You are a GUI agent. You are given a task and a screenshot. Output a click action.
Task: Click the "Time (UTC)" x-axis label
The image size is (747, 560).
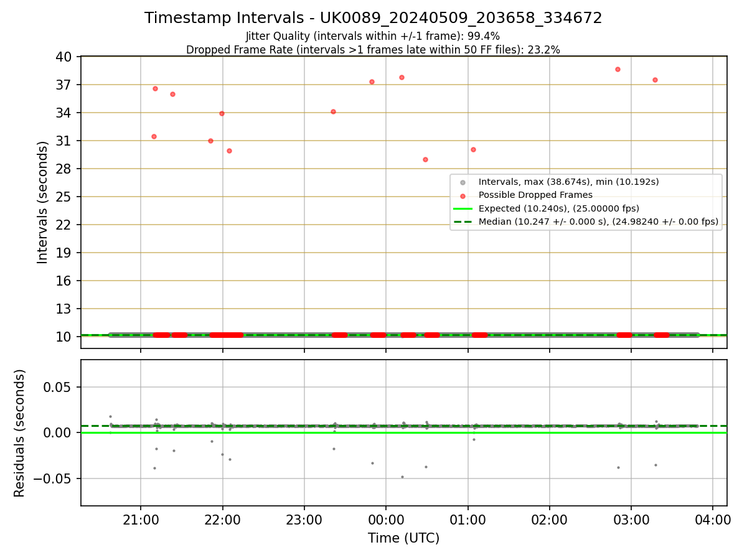click(403, 538)
